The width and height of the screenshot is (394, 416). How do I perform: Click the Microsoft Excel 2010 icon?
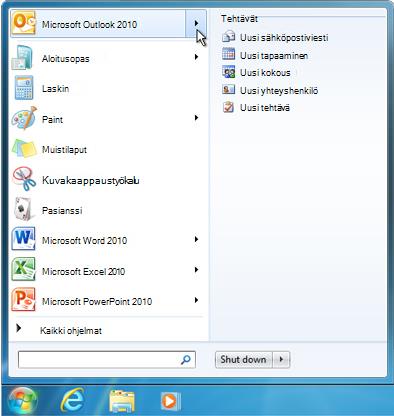(x=23, y=269)
